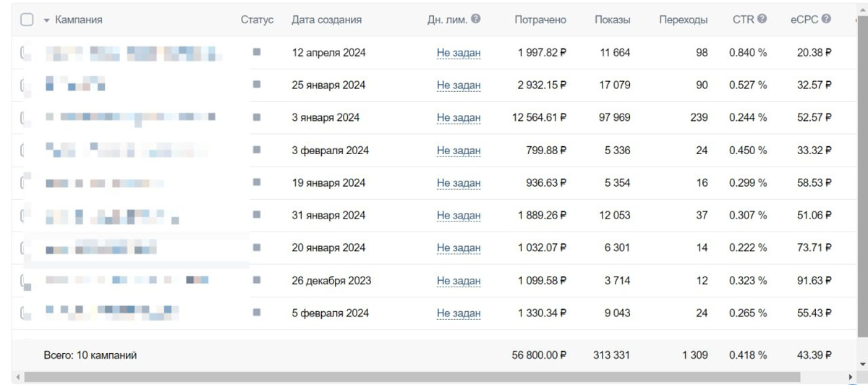Screen dimensions: 868x385
Task: Select eCPC value 91.63 ₽
Action: click(814, 281)
